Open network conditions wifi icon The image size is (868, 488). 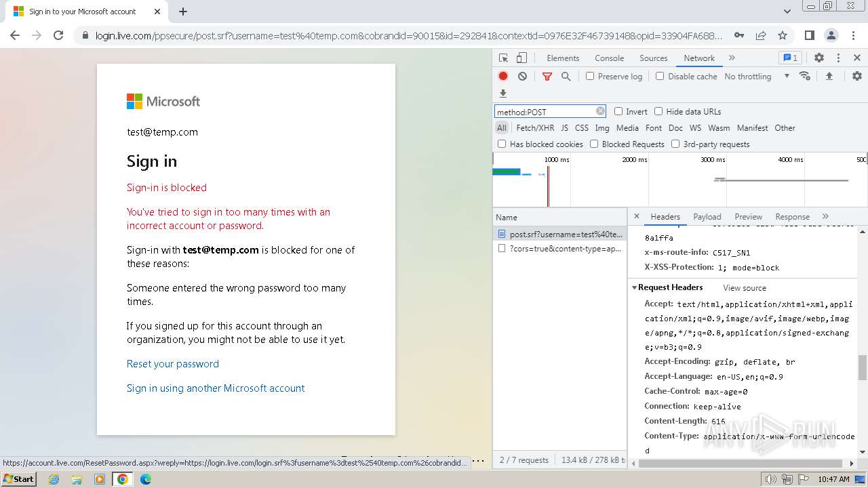(x=805, y=76)
